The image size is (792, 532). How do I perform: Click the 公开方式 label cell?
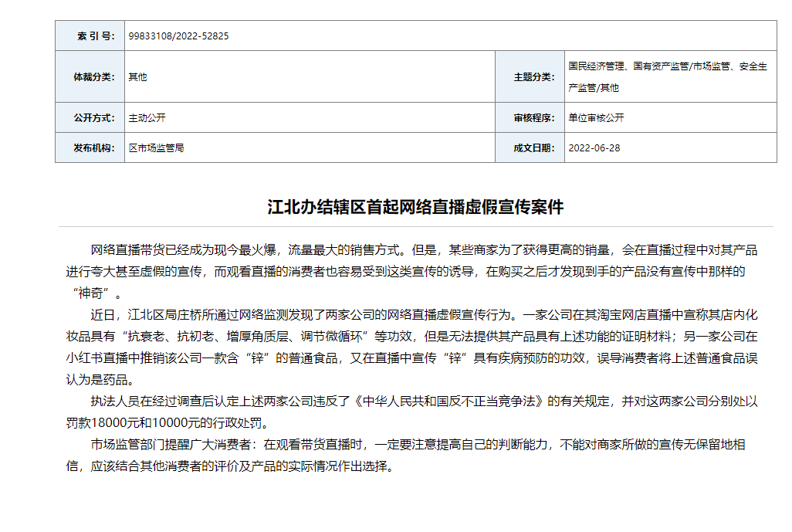[x=90, y=117]
